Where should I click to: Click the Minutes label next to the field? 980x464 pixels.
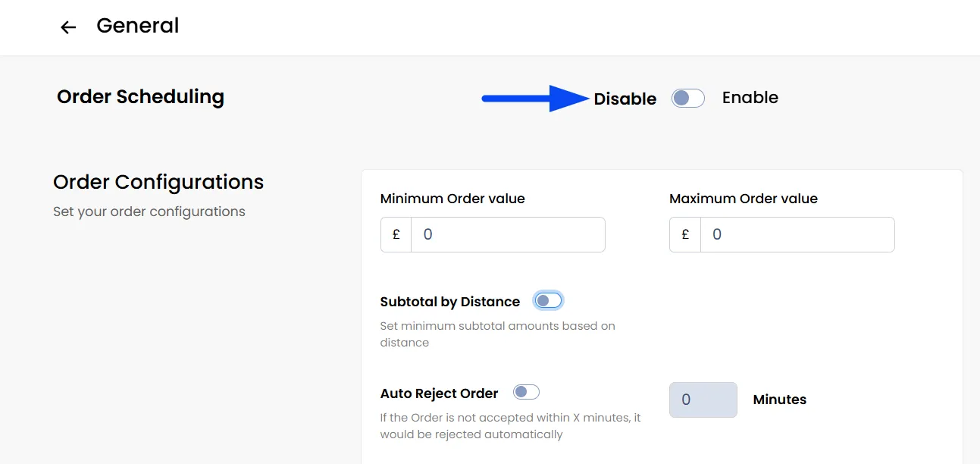click(x=779, y=400)
